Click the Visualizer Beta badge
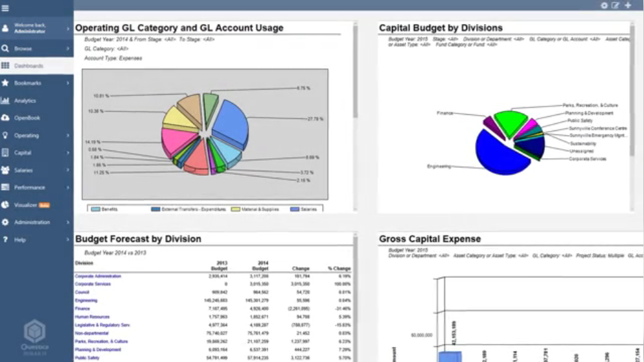This screenshot has width=644, height=362. (44, 205)
